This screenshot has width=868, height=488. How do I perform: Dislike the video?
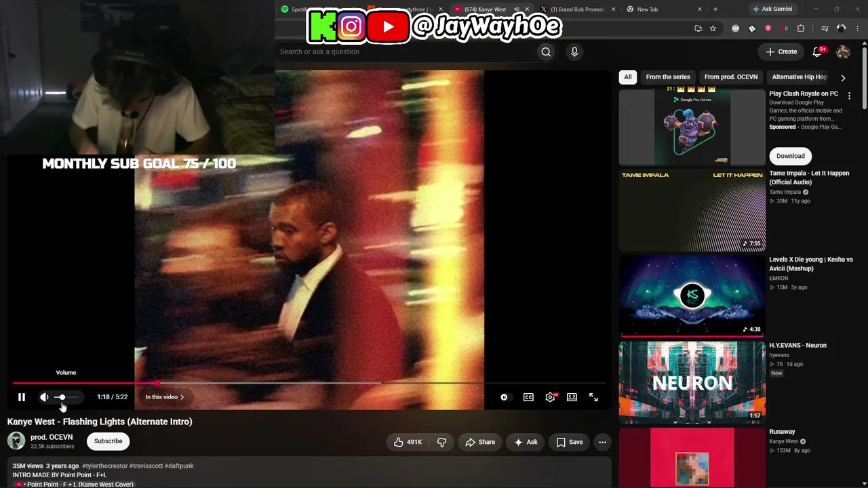441,442
